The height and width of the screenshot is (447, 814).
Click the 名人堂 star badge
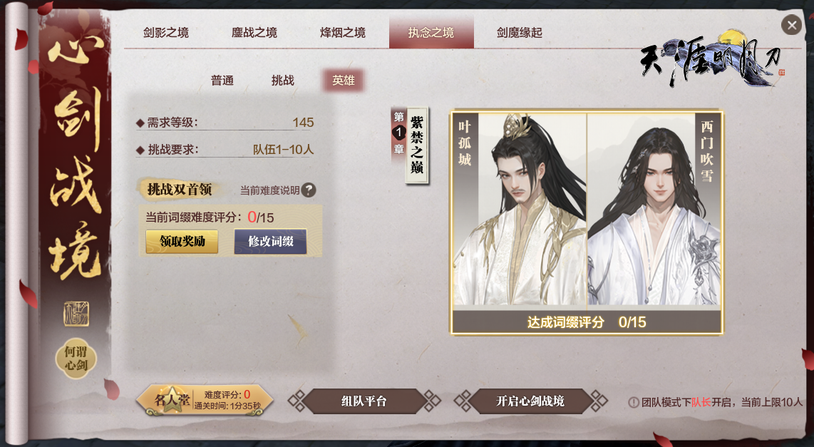[x=171, y=400]
